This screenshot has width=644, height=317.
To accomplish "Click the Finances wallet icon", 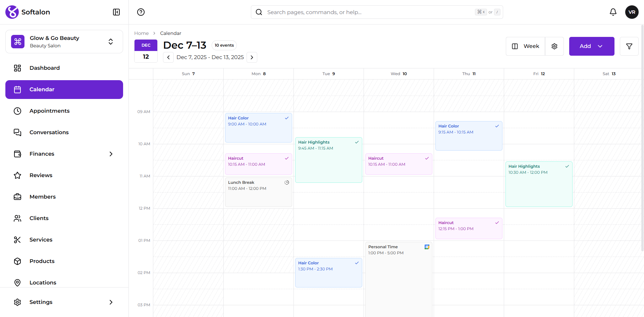I will pyautogui.click(x=17, y=154).
